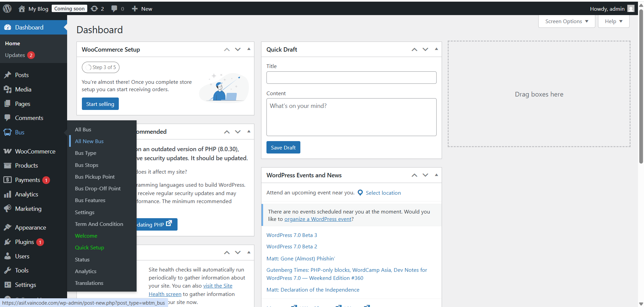Click the Media icon in sidebar
Viewport: 644px width, 307px height.
pos(7,89)
